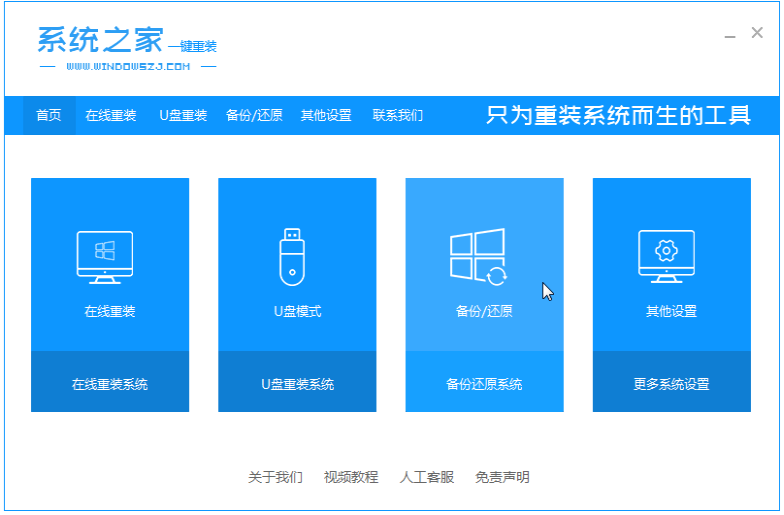Click the 更多系统设置 button
784x515 pixels.
672,382
